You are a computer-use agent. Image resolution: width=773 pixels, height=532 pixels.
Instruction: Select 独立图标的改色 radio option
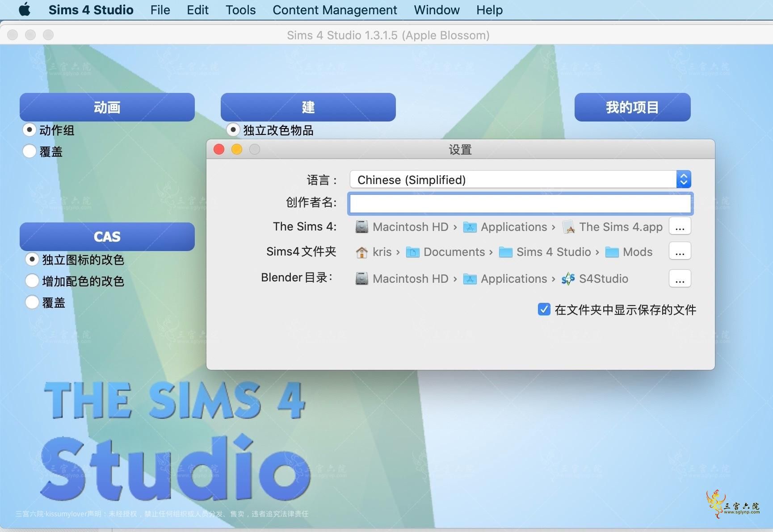click(x=32, y=259)
